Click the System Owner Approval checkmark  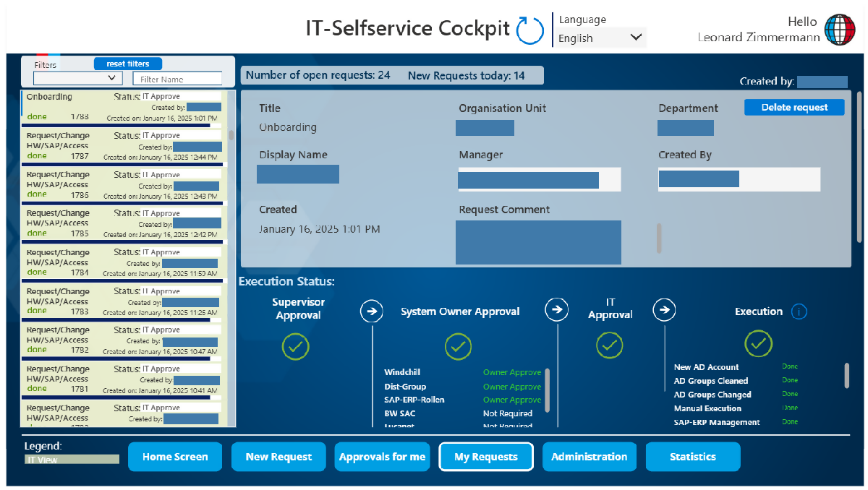pyautogui.click(x=458, y=346)
